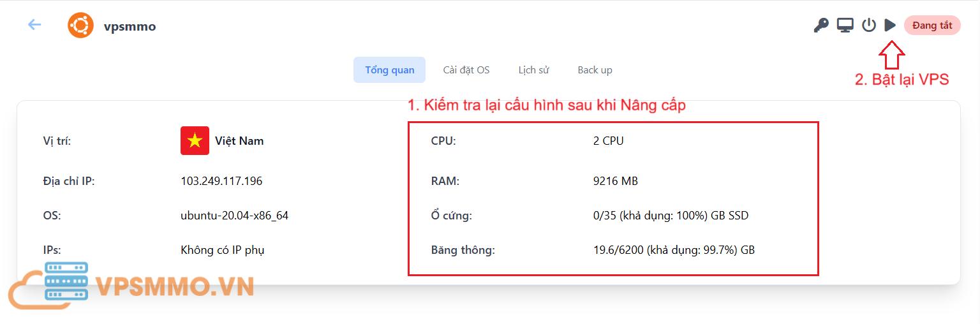Screen dimensions: 980x324
Task: Switch to the Tổng quan tab
Action: pos(389,70)
